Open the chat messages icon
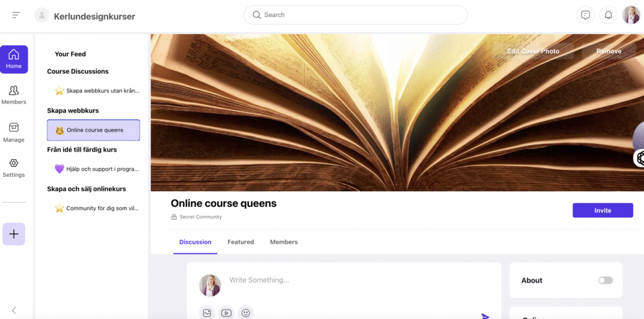644x319 pixels. 586,15
